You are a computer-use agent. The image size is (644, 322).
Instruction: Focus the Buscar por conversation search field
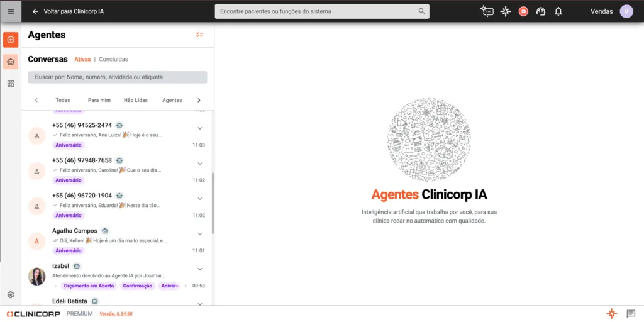(118, 77)
